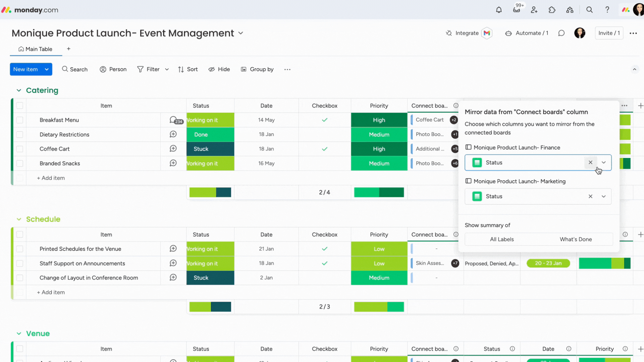The width and height of the screenshot is (644, 362).
Task: Click the Gmail integration icon
Action: tap(487, 33)
